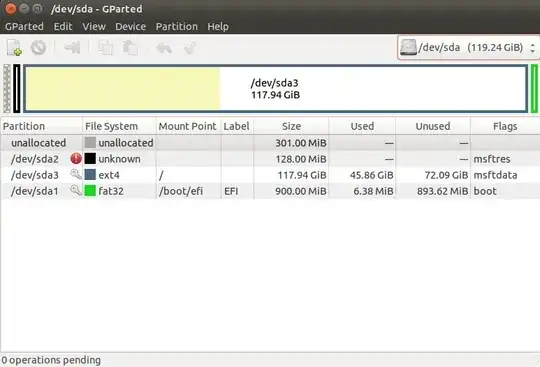This screenshot has width=540, height=367.
Task: Click the unknown file system text
Action: click(119, 159)
